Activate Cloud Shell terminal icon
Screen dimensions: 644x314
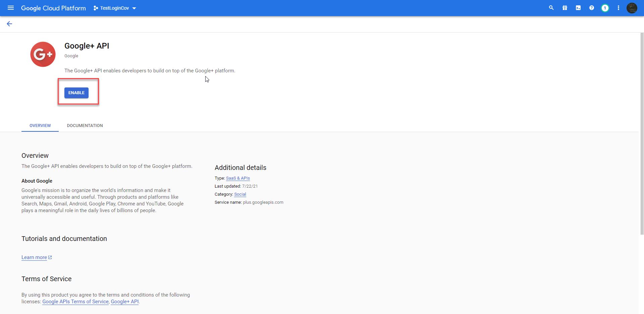pyautogui.click(x=578, y=8)
